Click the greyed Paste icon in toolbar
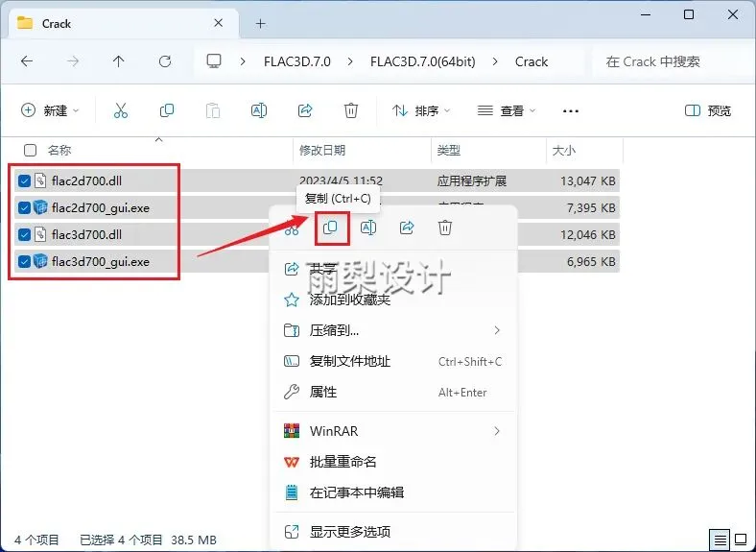 [213, 111]
